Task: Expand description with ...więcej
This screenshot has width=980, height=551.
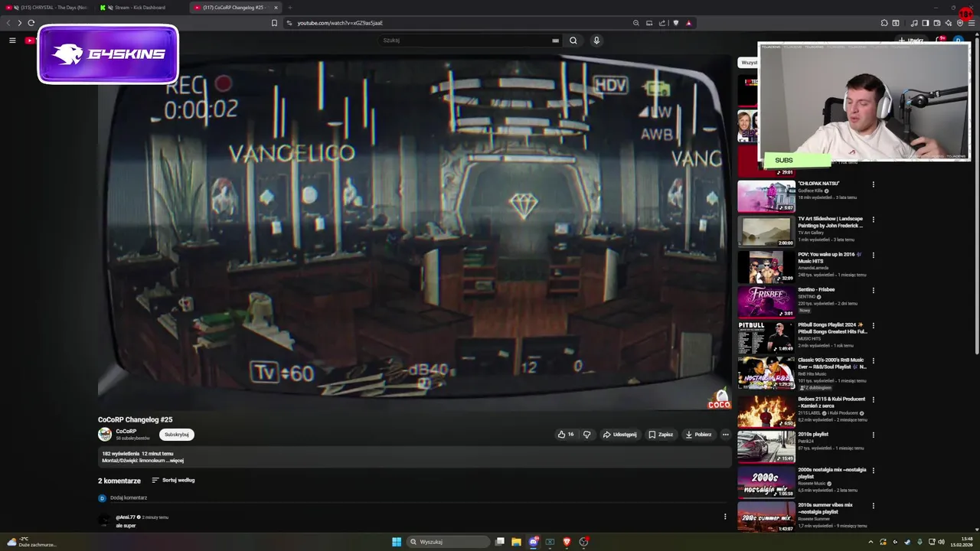Action: click(176, 461)
